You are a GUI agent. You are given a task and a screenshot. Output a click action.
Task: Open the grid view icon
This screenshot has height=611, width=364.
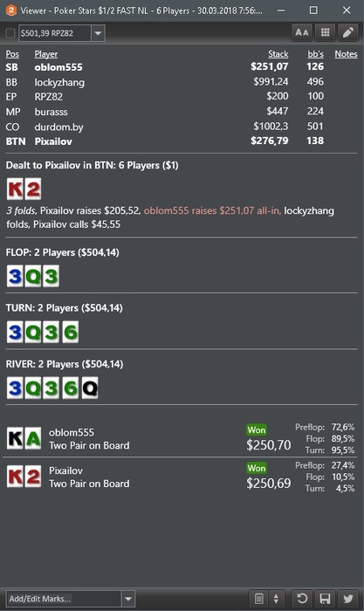coord(325,33)
